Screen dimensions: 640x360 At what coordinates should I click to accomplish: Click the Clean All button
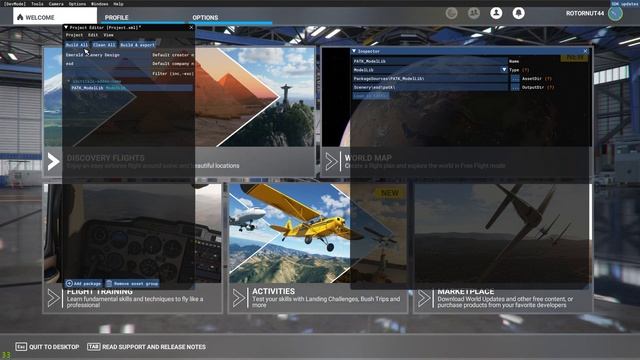104,45
